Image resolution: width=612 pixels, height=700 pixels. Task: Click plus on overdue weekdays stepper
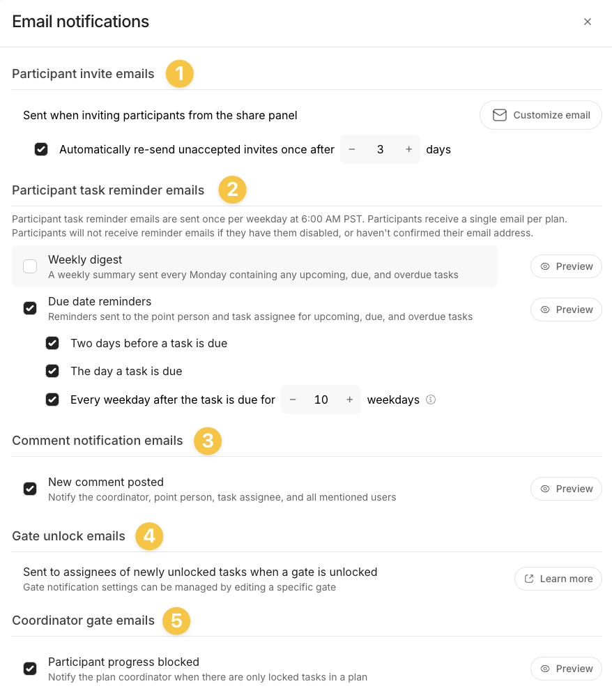coord(349,400)
